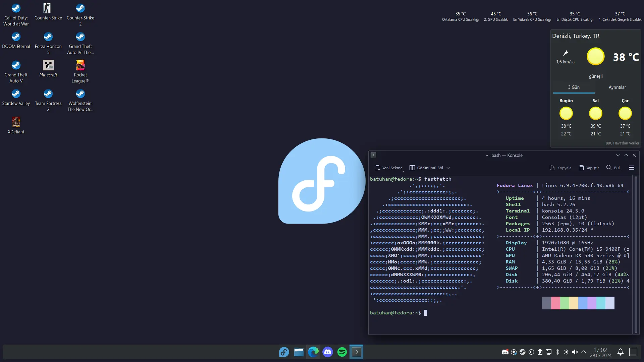Open Konsole hamburger menu
Screen dimensions: 644x362
click(x=632, y=168)
